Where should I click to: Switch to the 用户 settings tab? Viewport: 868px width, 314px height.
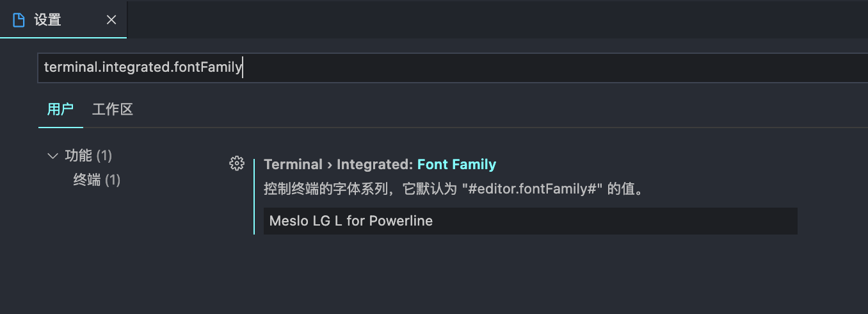pyautogui.click(x=60, y=109)
